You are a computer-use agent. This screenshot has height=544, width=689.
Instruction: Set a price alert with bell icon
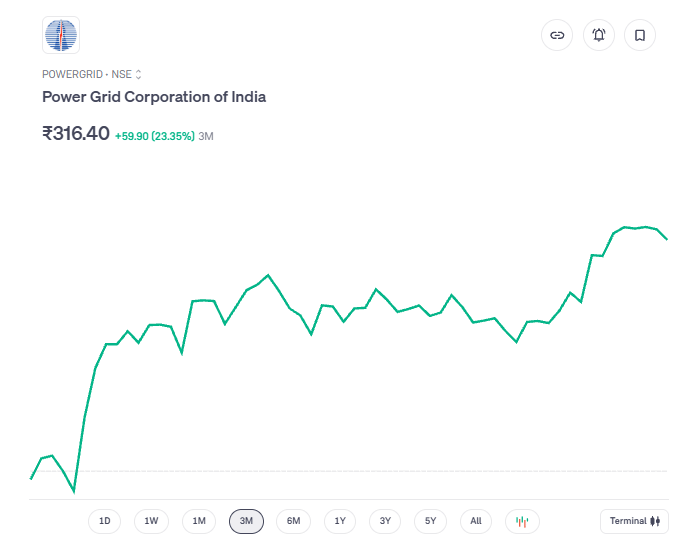[x=599, y=35]
